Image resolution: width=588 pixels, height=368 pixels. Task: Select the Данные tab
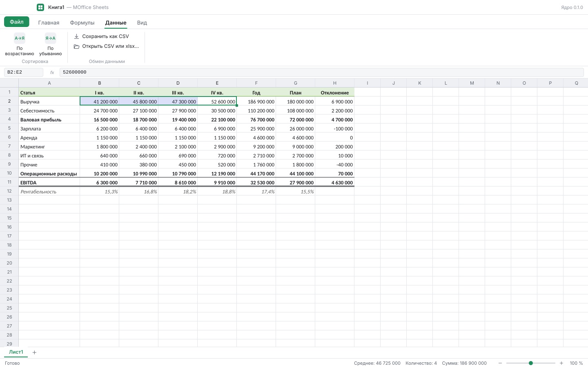pyautogui.click(x=116, y=22)
